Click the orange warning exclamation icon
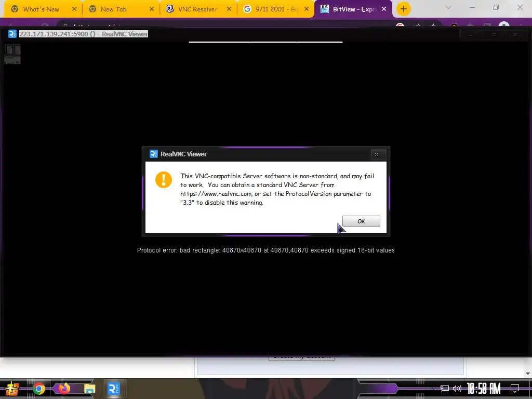The width and height of the screenshot is (532, 399). pyautogui.click(x=164, y=179)
